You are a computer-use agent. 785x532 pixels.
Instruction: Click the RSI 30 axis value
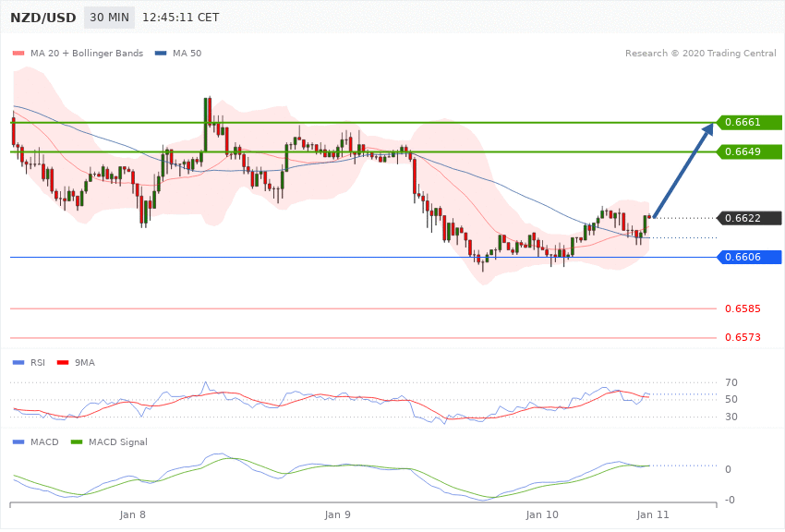pyautogui.click(x=731, y=417)
